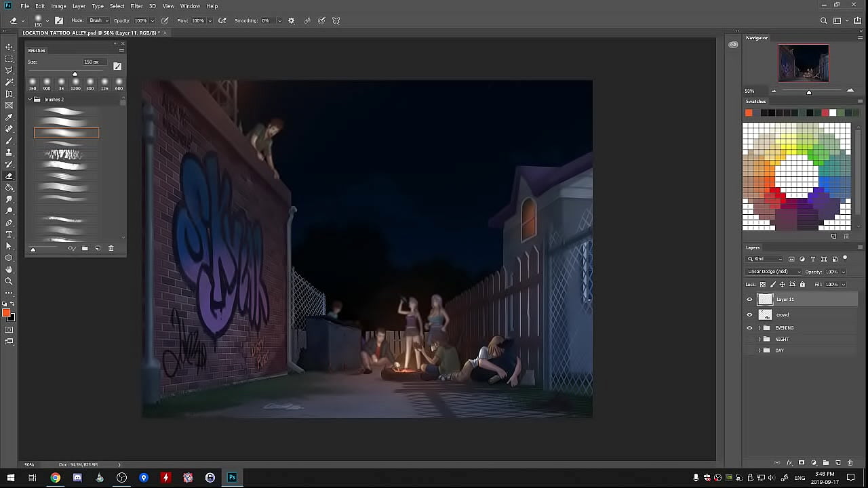Open the Linear Dodge (Add) blend mode dropdown
Screen dimensions: 868x488
point(774,272)
